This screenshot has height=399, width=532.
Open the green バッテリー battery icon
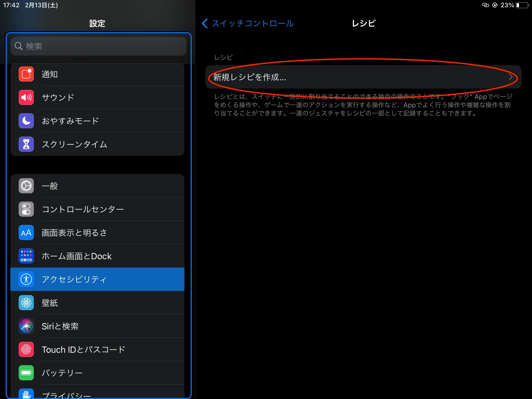26,373
